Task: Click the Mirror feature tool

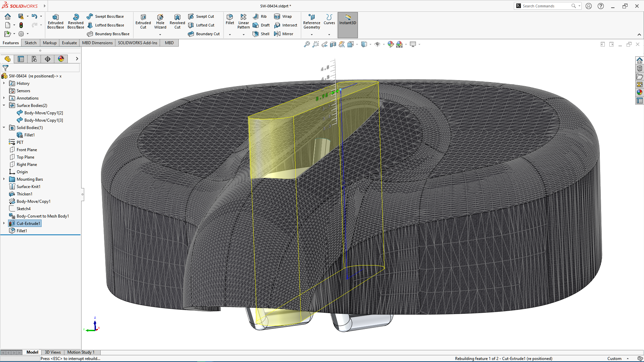Action: [284, 34]
